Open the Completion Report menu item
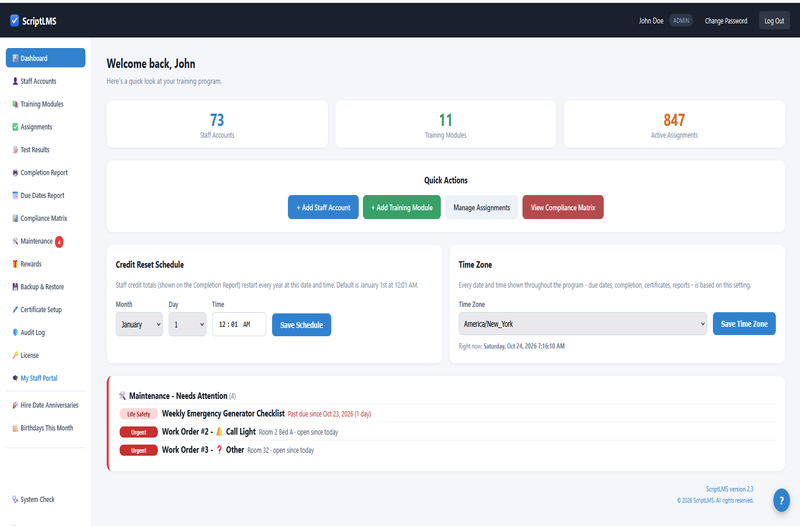 click(x=45, y=172)
